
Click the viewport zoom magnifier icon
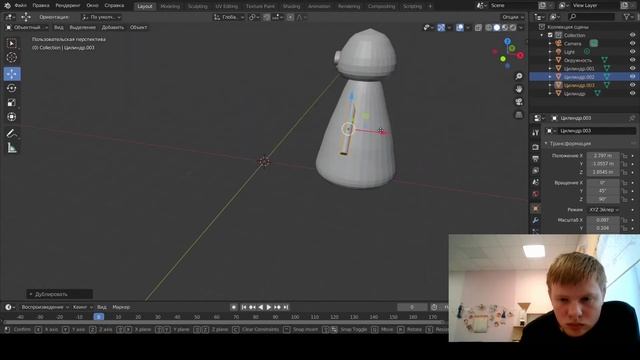[519, 76]
